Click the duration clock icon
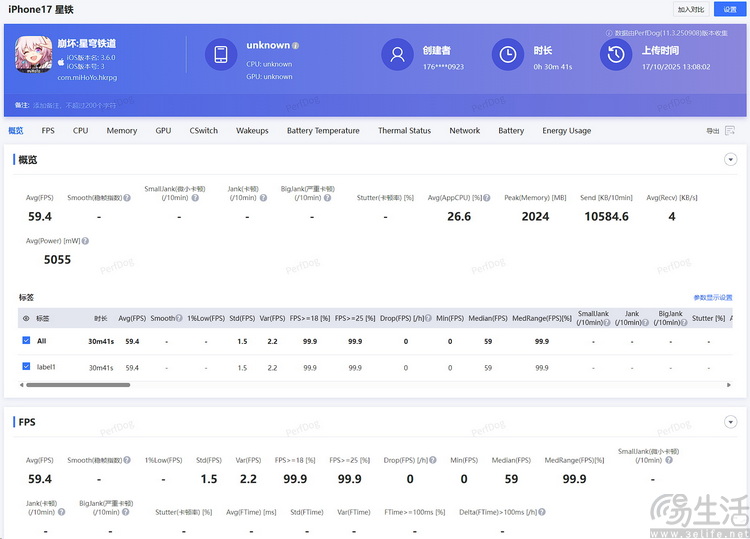 pyautogui.click(x=508, y=54)
